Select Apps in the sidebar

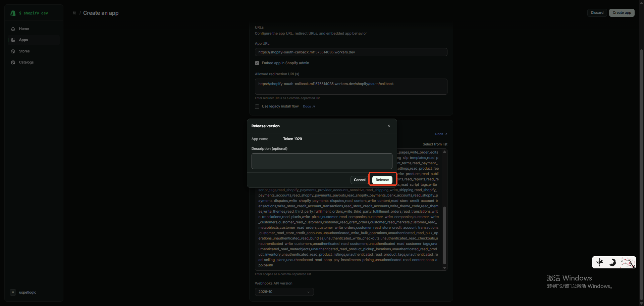[x=34, y=40]
